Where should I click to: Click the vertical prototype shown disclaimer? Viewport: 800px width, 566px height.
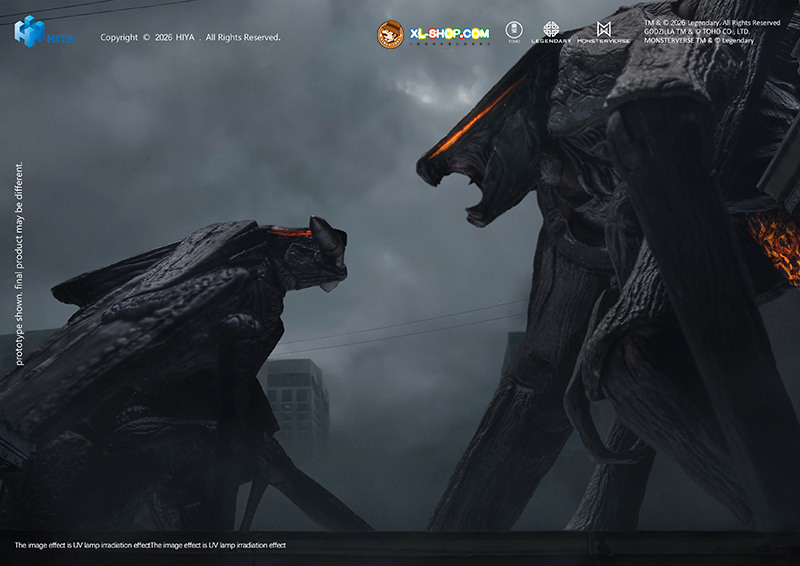pos(19,263)
